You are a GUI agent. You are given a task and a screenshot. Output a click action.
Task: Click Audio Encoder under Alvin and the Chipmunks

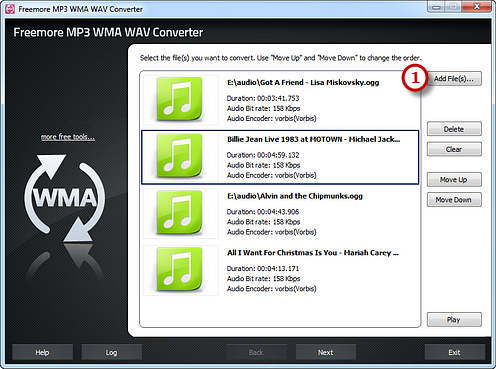272,232
